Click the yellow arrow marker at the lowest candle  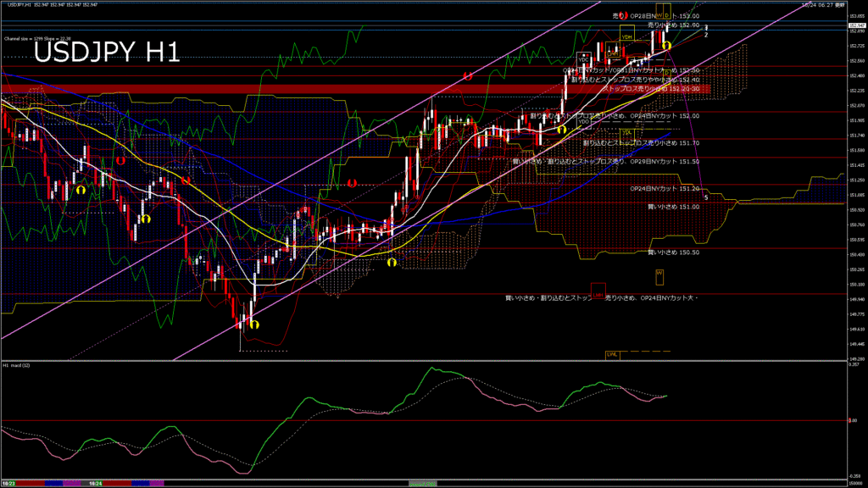[x=253, y=324]
